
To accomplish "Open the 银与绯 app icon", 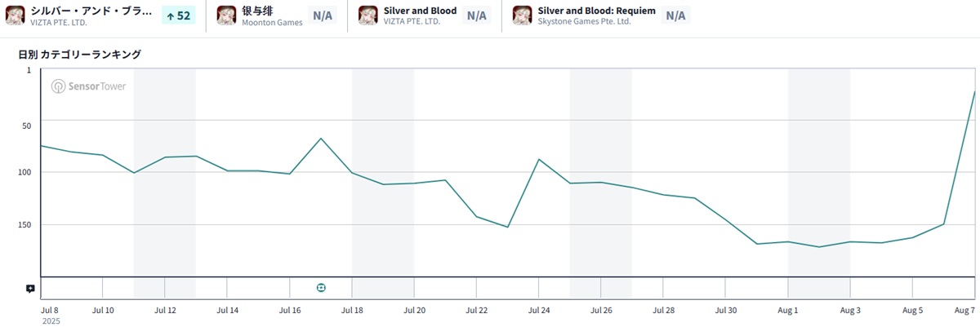I will 226,15.
